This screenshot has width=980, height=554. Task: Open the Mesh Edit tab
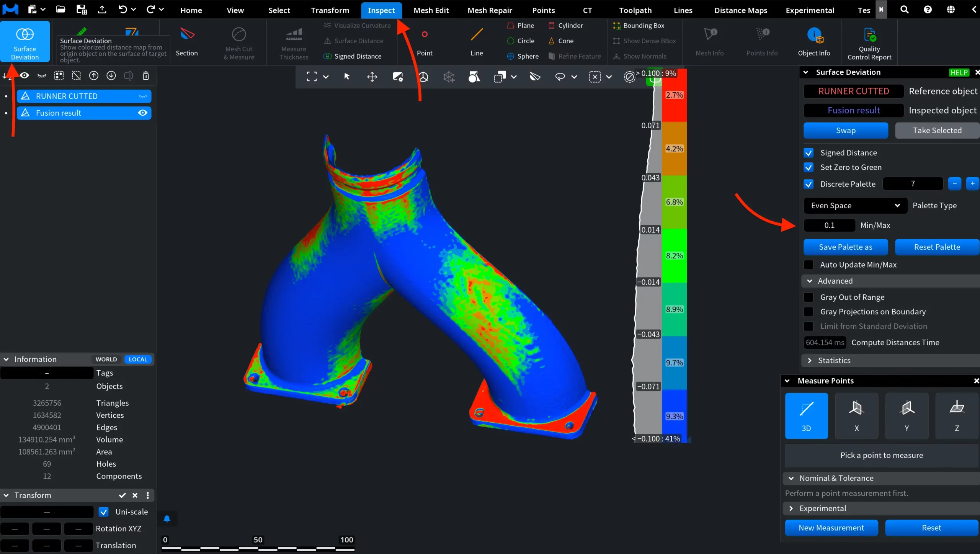(431, 10)
